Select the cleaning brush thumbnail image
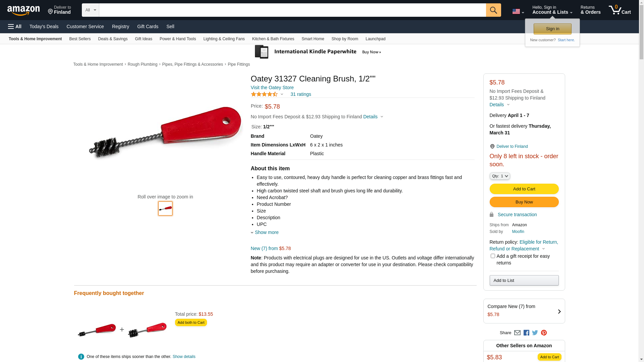644x362 pixels. [165, 208]
